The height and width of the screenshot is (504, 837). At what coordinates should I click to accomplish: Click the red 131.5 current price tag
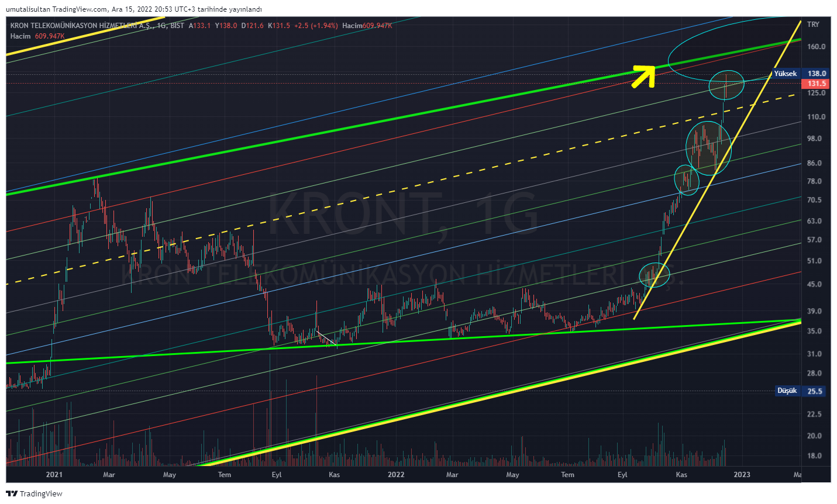pyautogui.click(x=817, y=84)
